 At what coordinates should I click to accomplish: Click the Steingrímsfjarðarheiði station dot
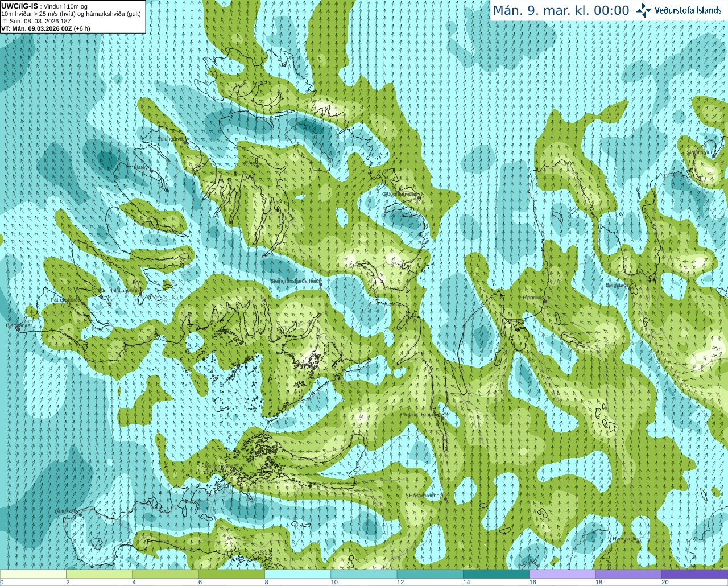coord(321,284)
